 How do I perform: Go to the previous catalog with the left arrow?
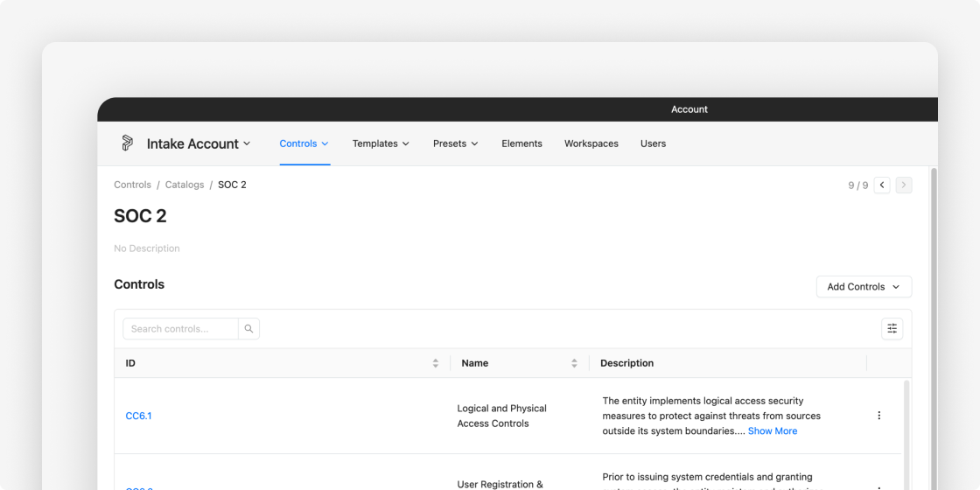882,185
